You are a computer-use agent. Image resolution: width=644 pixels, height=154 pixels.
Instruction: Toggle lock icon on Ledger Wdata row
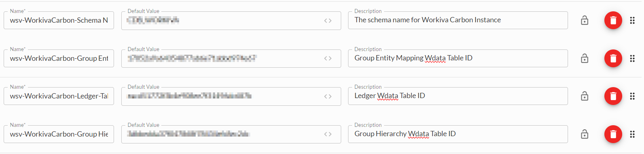tap(585, 96)
